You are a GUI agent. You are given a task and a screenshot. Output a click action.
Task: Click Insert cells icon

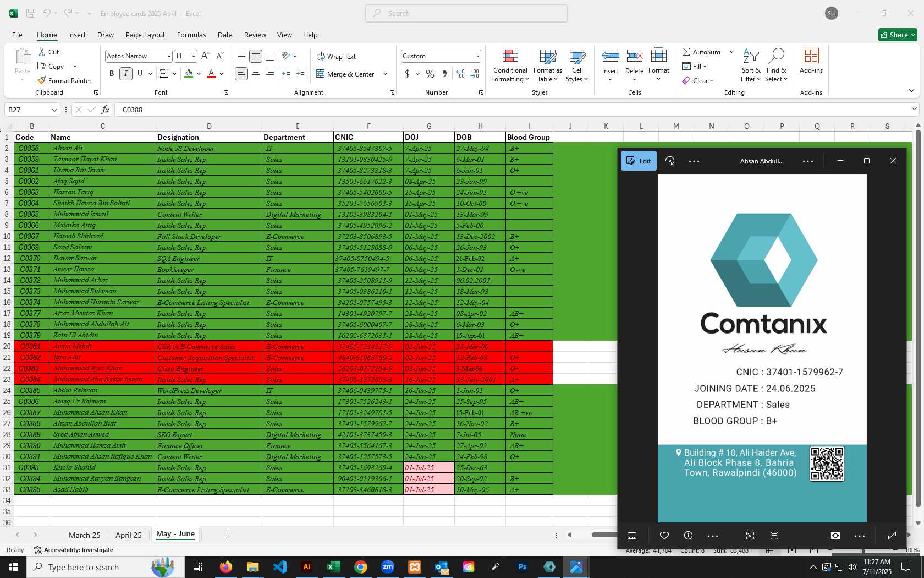pyautogui.click(x=610, y=56)
